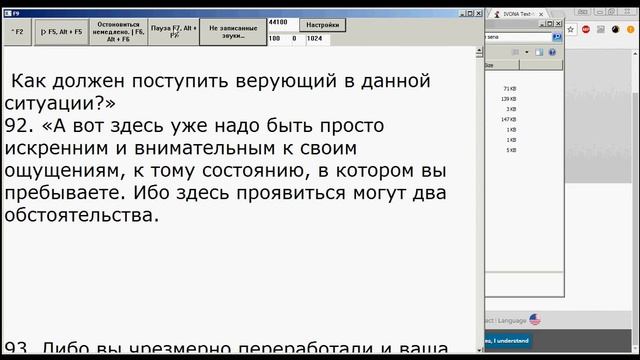
Task: Start playback with |> F5, Alt + F5
Action: pos(62,32)
